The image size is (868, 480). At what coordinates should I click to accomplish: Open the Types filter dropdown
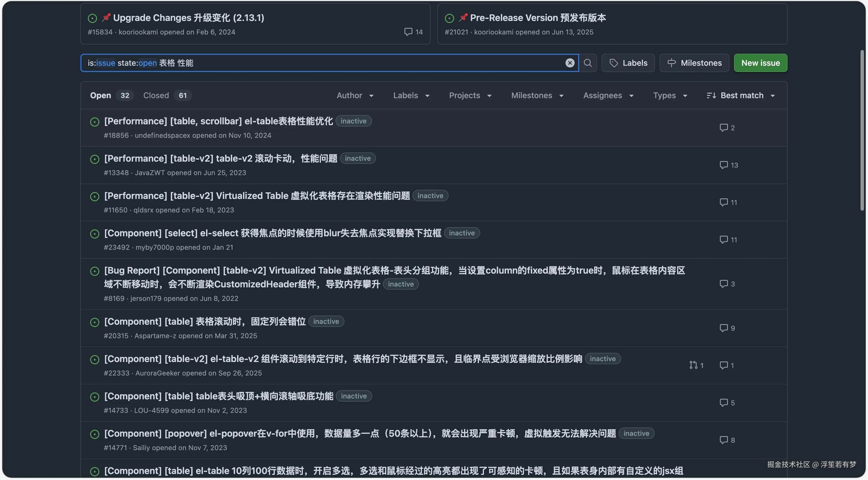670,95
